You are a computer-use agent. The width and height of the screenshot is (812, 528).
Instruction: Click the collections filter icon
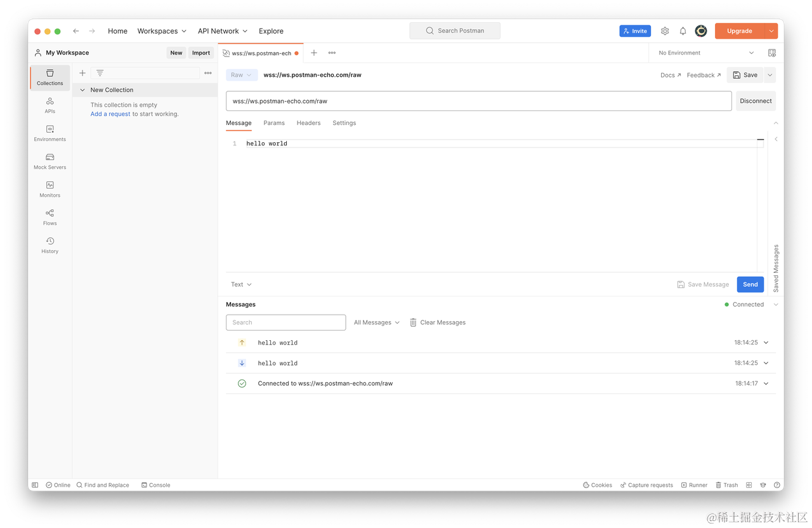(x=100, y=73)
